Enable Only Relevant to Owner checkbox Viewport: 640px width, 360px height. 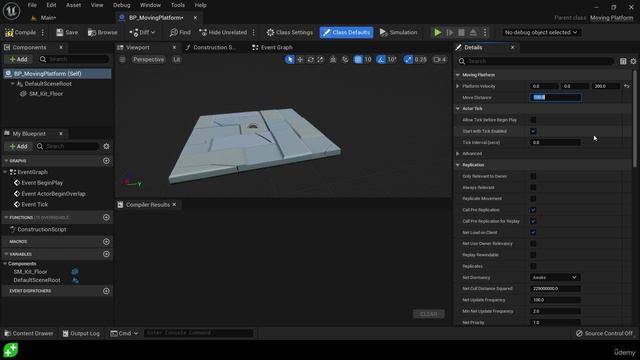(533, 176)
